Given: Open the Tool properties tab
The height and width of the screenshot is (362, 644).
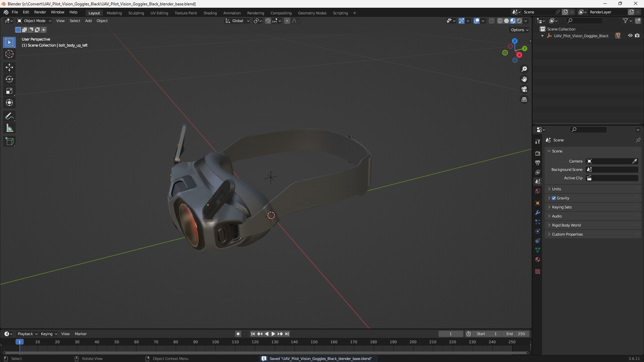Looking at the screenshot, I should point(538,141).
